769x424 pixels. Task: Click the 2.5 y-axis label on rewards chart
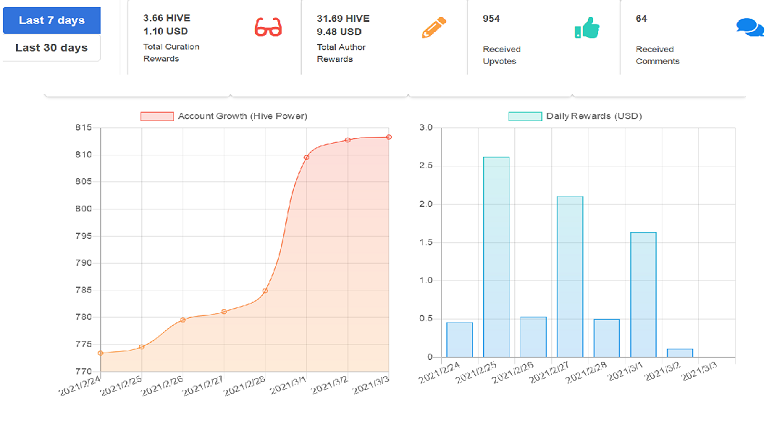426,166
